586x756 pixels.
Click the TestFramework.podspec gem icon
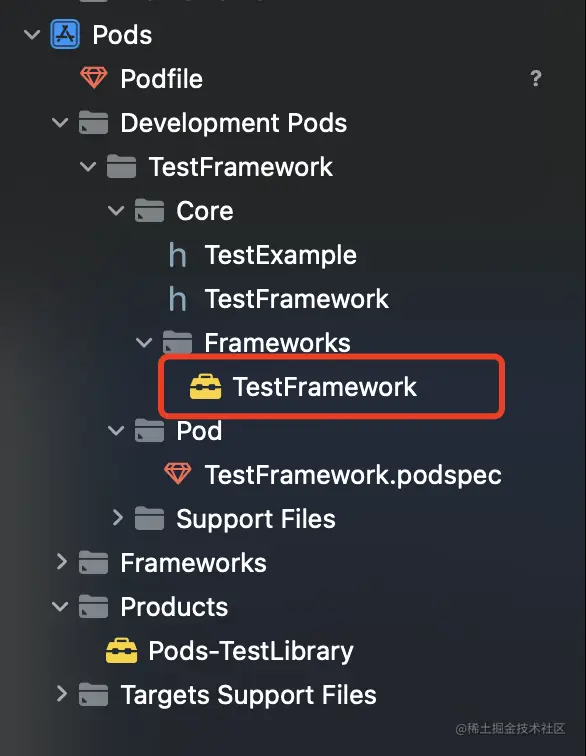coord(177,474)
